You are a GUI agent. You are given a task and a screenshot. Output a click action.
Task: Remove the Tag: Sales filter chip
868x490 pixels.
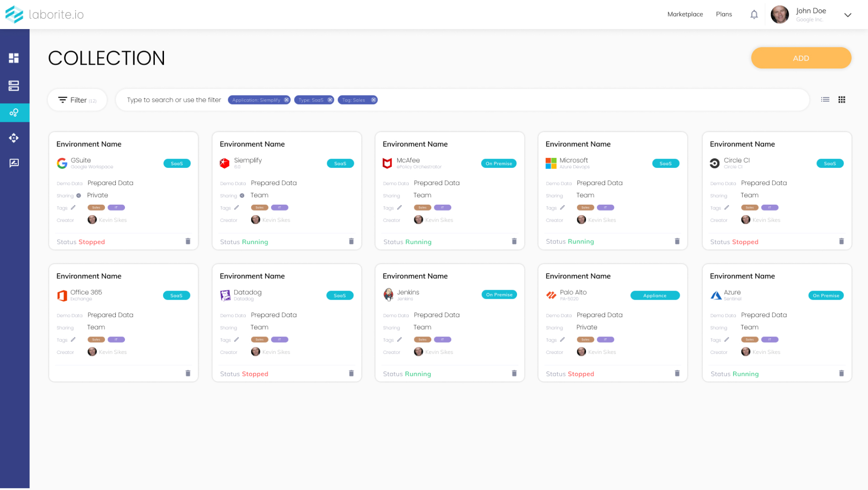[373, 100]
